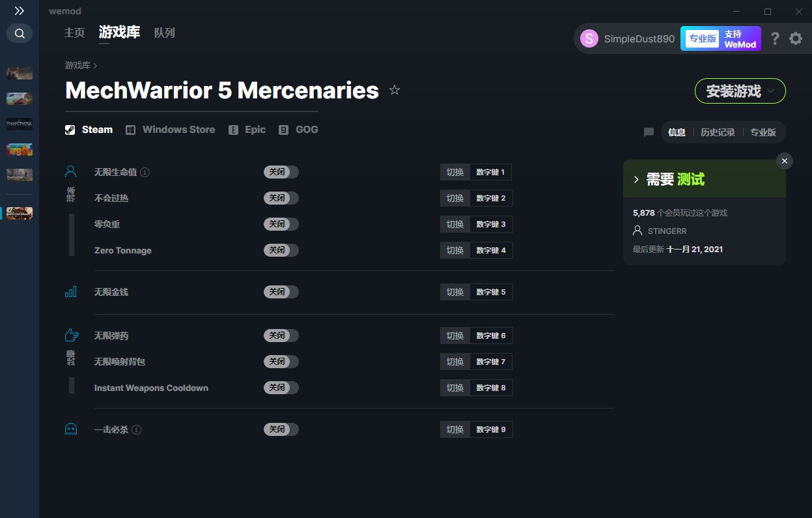
Task: Select the Windows Store platform tab
Action: 171,130
